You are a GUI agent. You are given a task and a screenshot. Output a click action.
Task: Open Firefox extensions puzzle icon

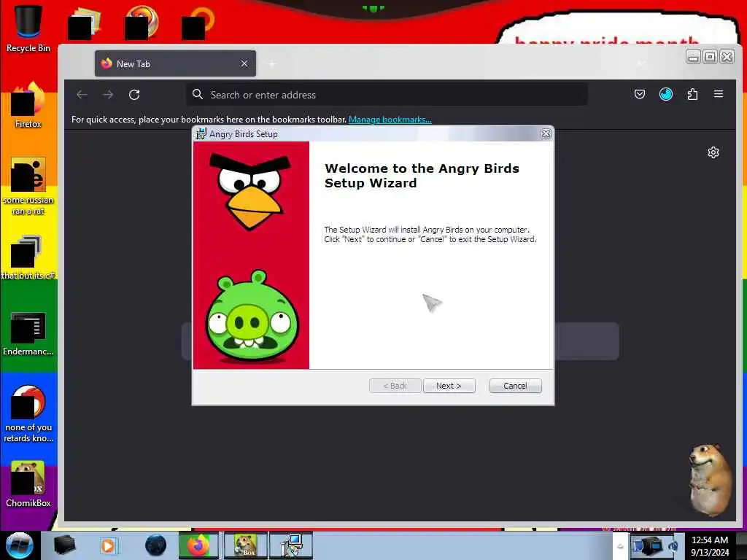[x=692, y=94]
